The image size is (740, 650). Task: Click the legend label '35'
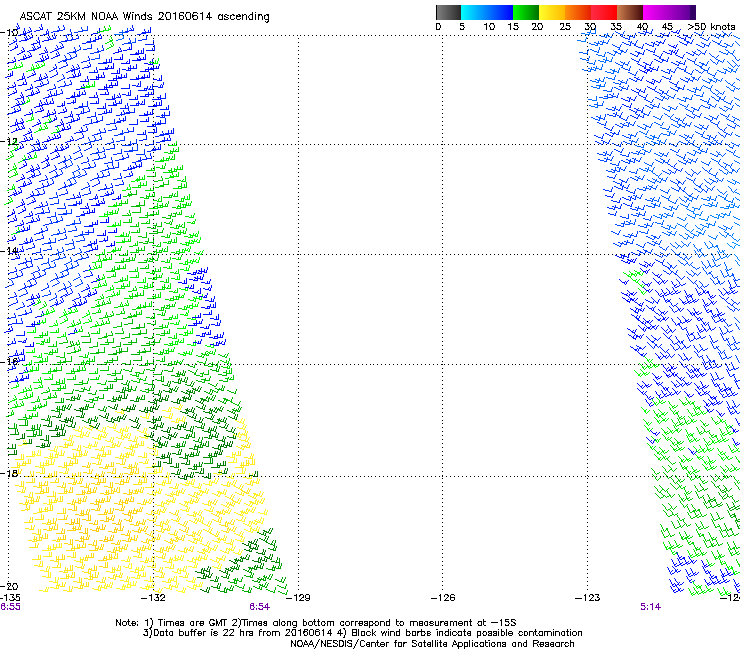(616, 27)
